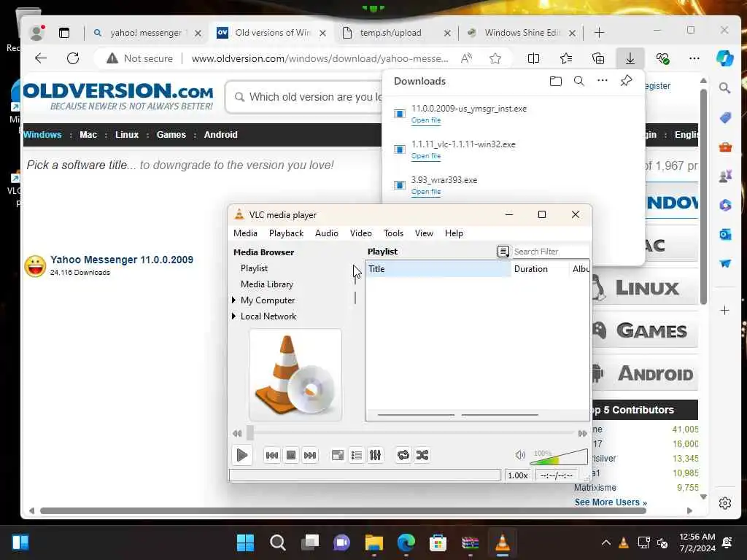Click playlist view mode icon
This screenshot has height=560, width=747.
pos(503,252)
